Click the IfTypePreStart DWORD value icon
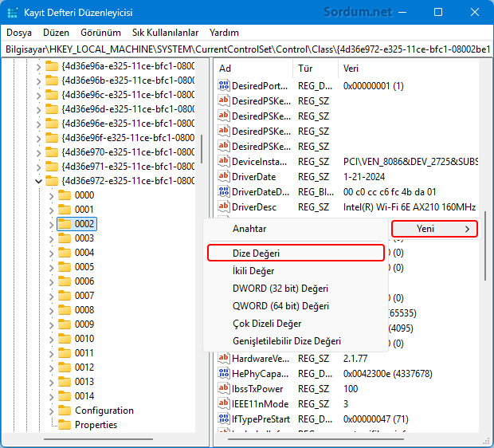This screenshot has width=494, height=448. coord(224,419)
